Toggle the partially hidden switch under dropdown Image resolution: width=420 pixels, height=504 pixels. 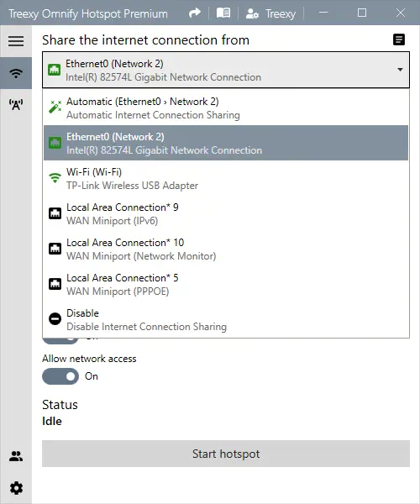(60, 340)
